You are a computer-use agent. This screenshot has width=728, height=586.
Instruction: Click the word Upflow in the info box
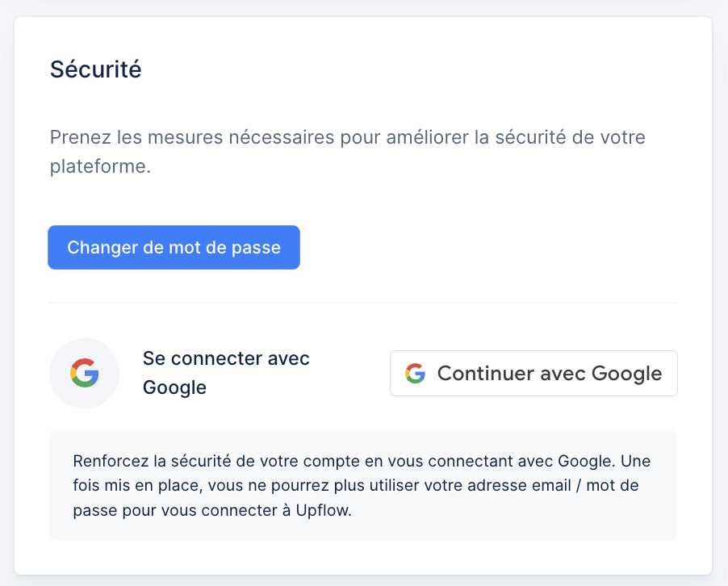click(323, 510)
